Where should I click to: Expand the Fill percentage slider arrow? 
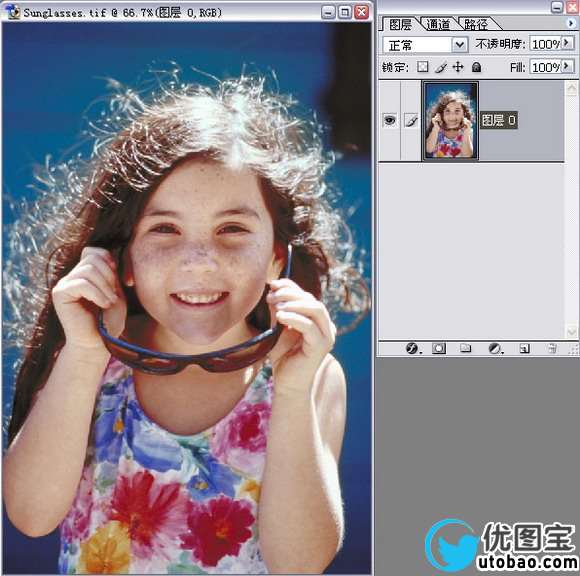[567, 67]
